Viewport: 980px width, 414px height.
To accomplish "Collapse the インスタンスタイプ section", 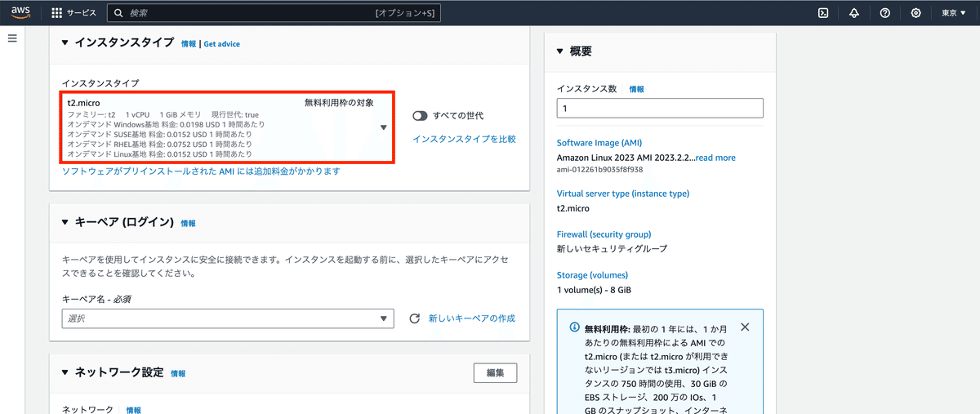I will point(66,42).
